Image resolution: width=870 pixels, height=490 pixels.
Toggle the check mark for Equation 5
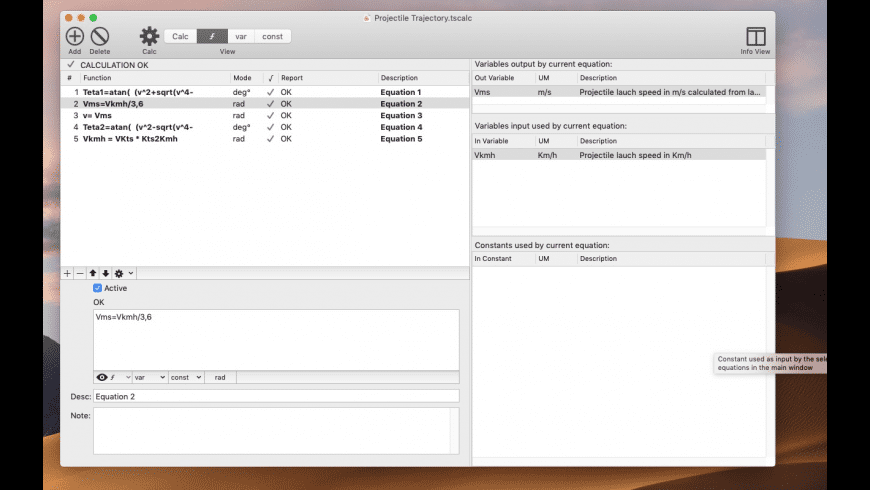click(270, 139)
